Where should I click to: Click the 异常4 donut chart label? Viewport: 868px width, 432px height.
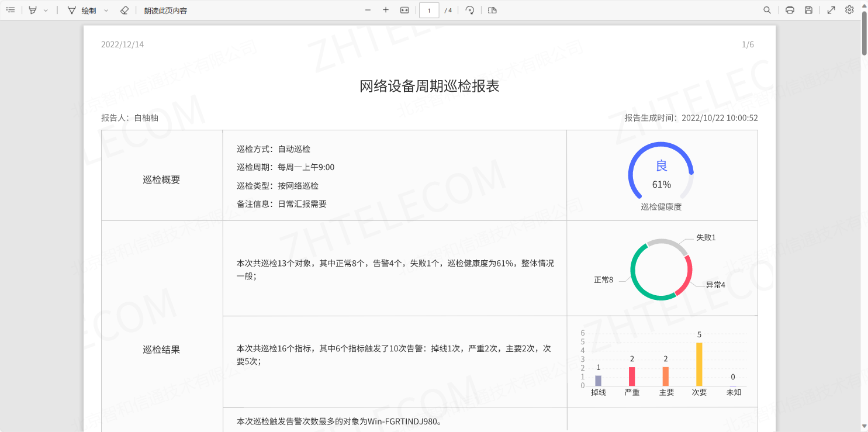(x=715, y=285)
